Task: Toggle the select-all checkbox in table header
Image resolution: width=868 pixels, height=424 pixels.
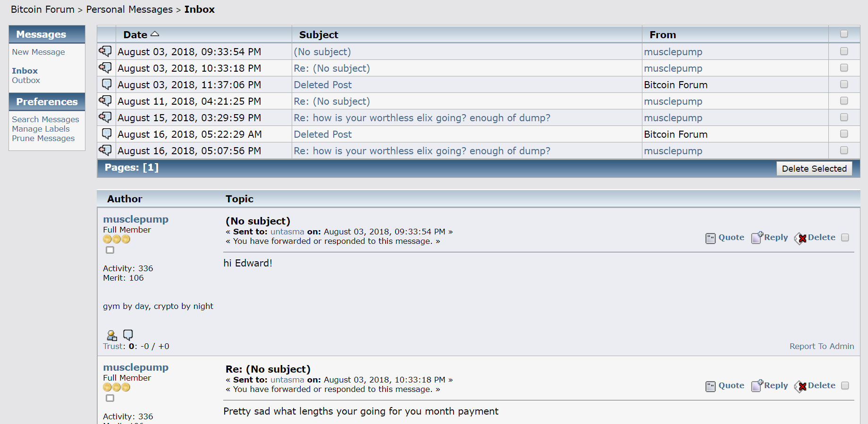Action: coord(844,34)
